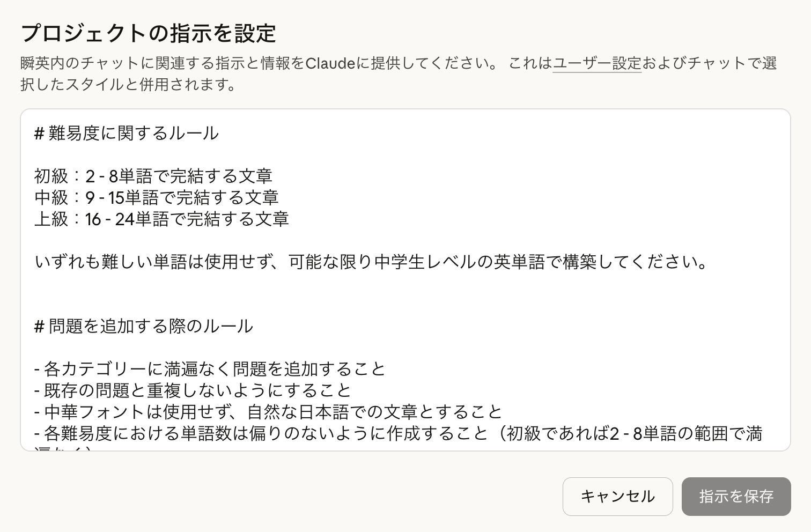Click the 上級：16 - 24単語 line in the editor

(162, 219)
